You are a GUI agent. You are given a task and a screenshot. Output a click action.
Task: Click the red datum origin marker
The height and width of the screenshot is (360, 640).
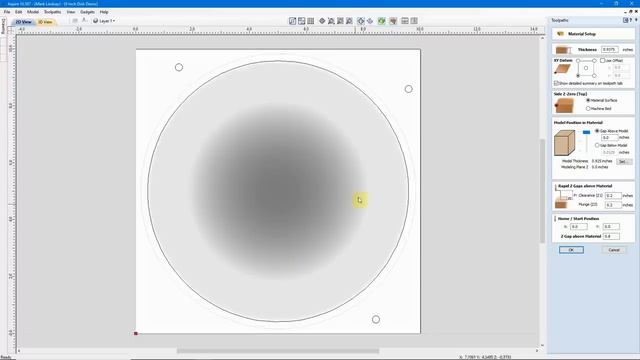[136, 333]
